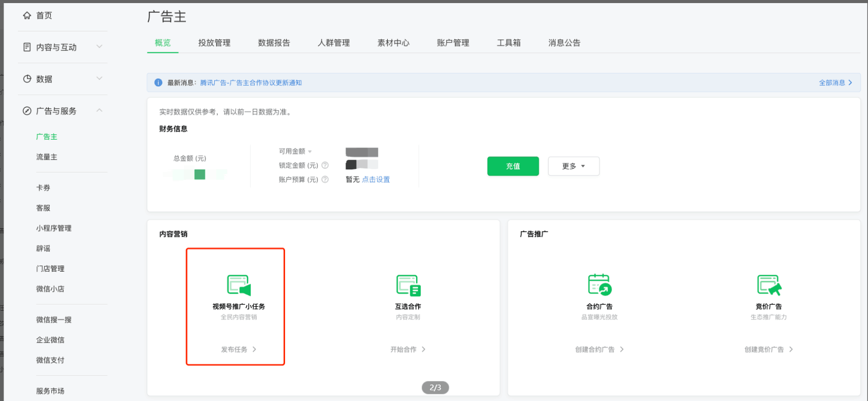Click the document icon next to 内容与互动

(x=27, y=47)
